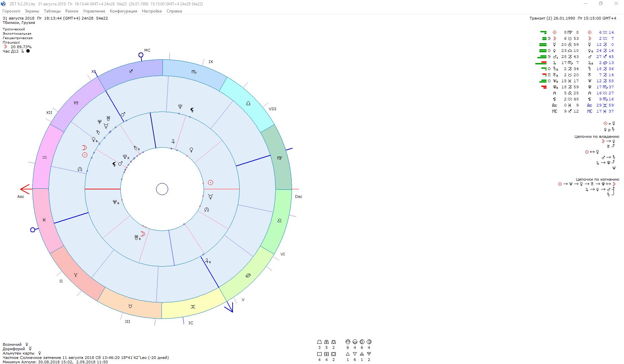The height and width of the screenshot is (364, 624).
Task: Select the Venus glyph in the inner ring
Action: [x=191, y=150]
